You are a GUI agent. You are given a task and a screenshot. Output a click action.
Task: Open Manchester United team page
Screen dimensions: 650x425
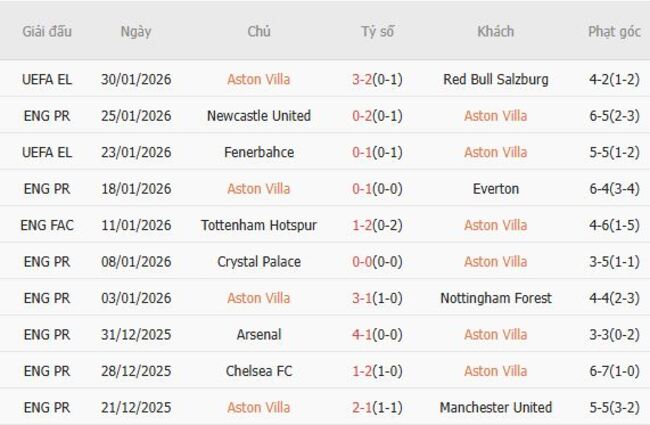pyautogui.click(x=495, y=408)
